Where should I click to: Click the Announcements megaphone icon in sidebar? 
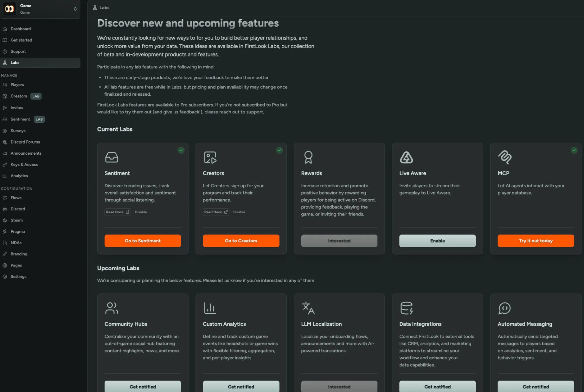click(x=5, y=153)
